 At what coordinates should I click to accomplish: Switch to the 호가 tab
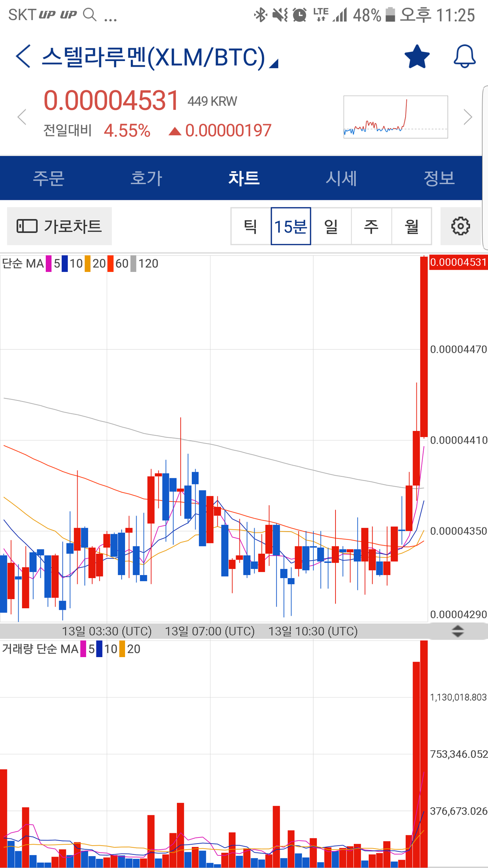[146, 178]
